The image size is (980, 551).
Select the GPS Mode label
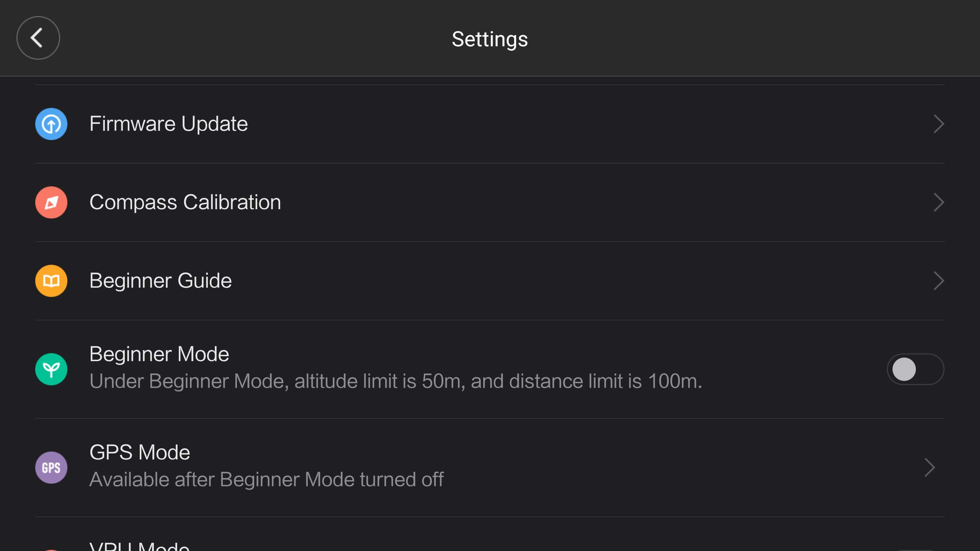pyautogui.click(x=140, y=452)
